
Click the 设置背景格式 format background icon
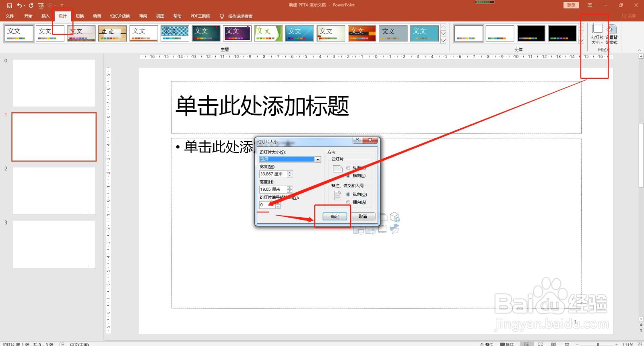coord(611,34)
